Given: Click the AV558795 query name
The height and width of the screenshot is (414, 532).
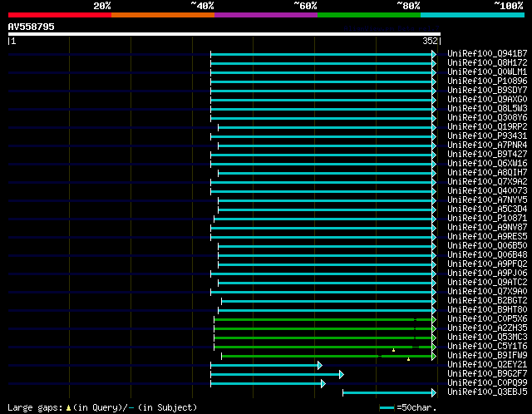Looking at the screenshot, I should 32,27.
